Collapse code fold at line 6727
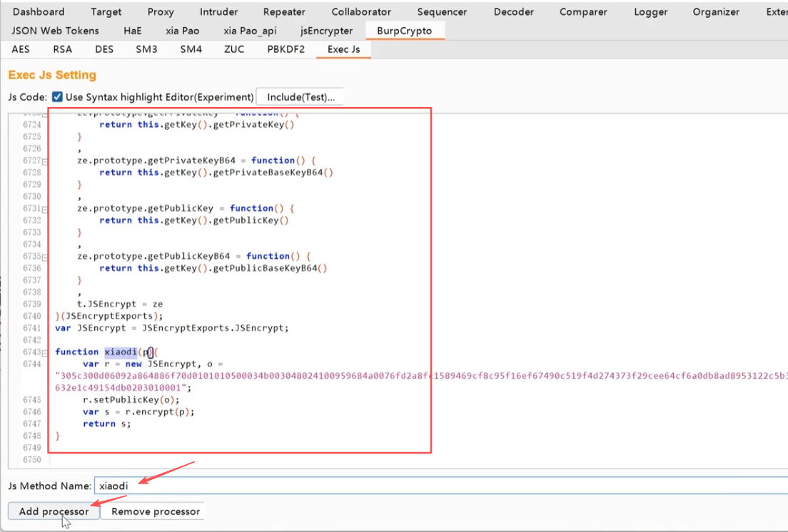This screenshot has width=788, height=532. [x=45, y=161]
